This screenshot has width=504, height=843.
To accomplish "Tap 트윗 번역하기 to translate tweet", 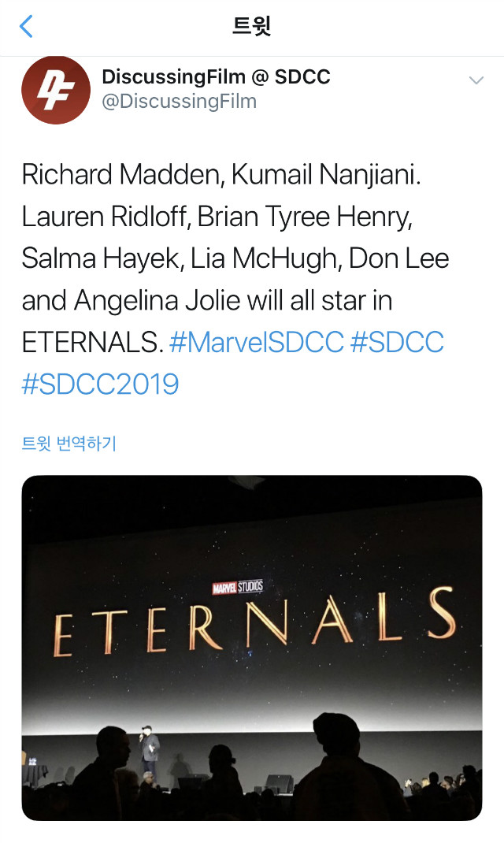I will coord(69,444).
